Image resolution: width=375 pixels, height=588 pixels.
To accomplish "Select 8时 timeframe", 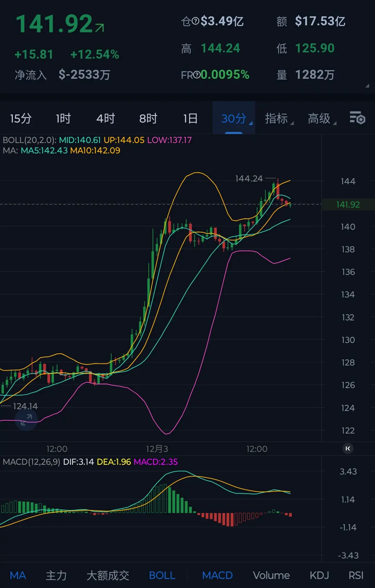I will point(148,118).
